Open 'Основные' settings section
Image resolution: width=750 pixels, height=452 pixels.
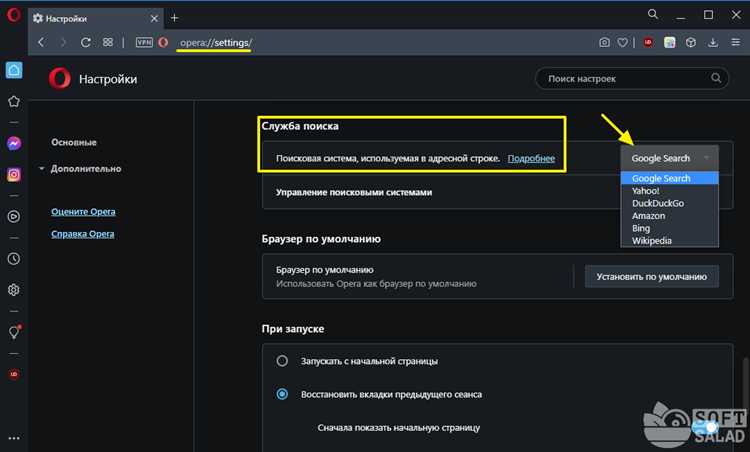(74, 142)
